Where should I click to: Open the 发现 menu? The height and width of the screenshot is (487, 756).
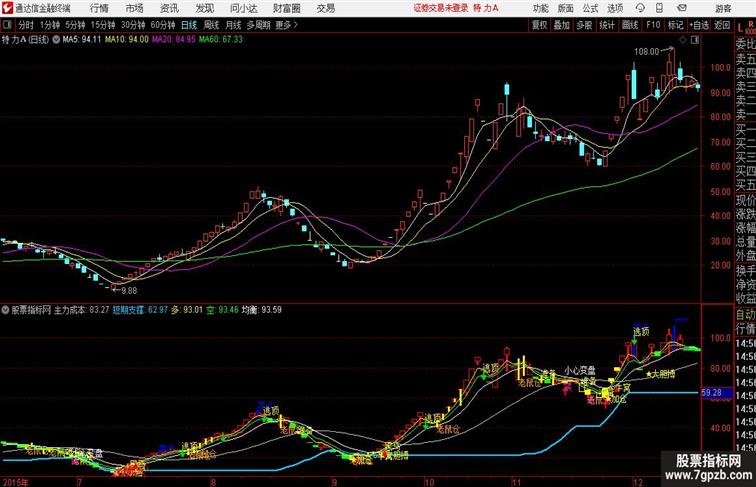pos(204,8)
